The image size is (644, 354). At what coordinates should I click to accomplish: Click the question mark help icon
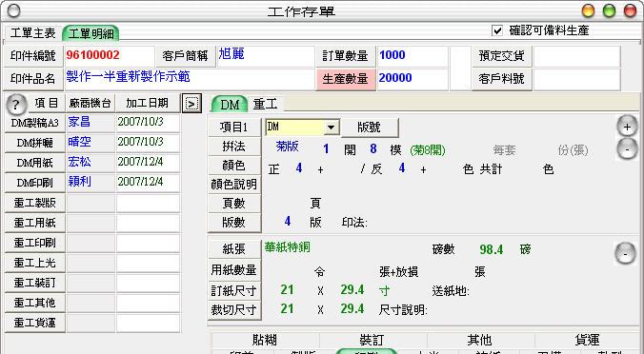[x=16, y=104]
